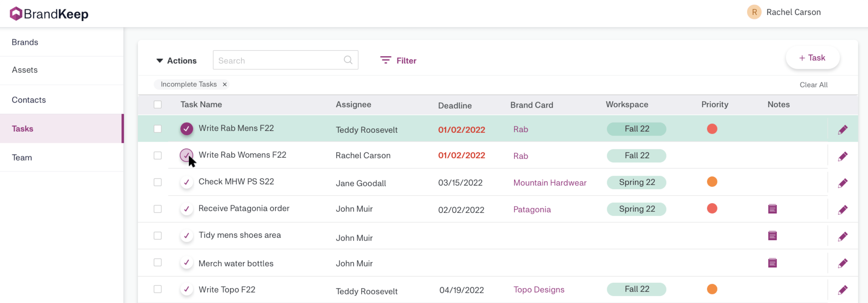Image resolution: width=868 pixels, height=303 pixels.
Task: Mark Receive Patagonia order complete
Action: click(186, 209)
